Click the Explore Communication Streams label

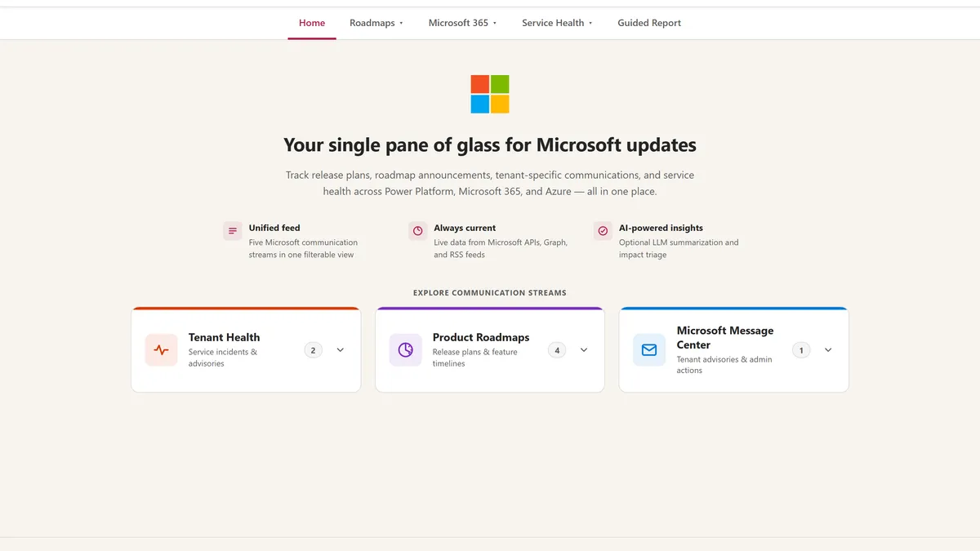coord(490,292)
